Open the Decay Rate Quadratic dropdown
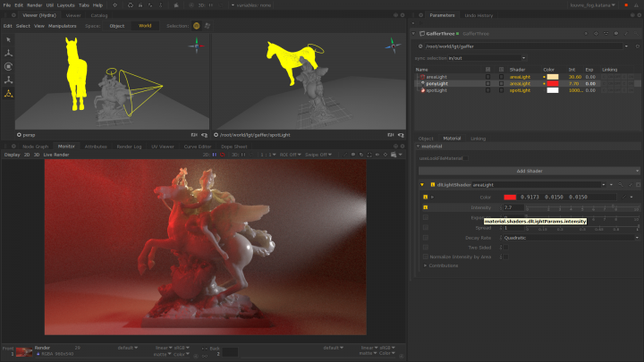Screen dimensions: 644x362 pyautogui.click(x=570, y=238)
